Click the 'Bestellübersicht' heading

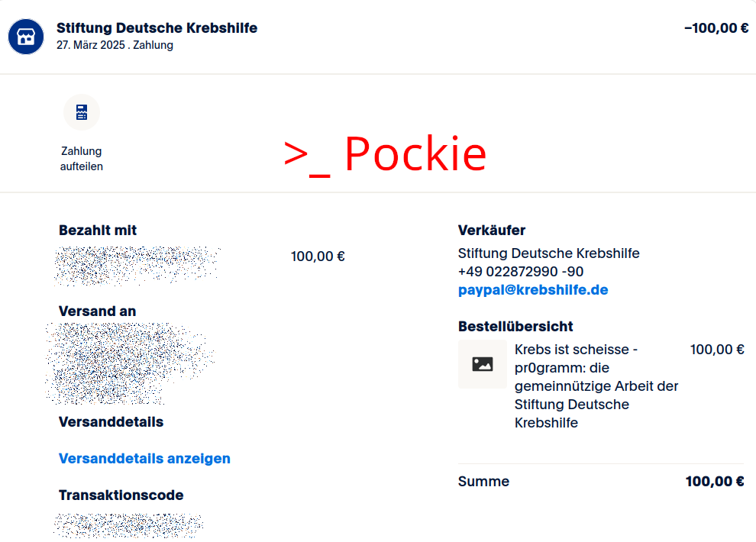pos(515,326)
